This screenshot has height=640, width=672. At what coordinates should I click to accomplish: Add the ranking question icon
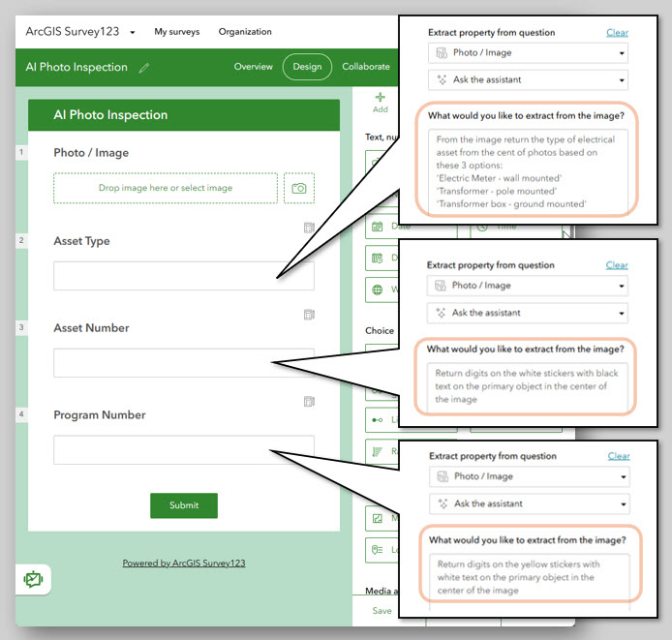(x=377, y=451)
